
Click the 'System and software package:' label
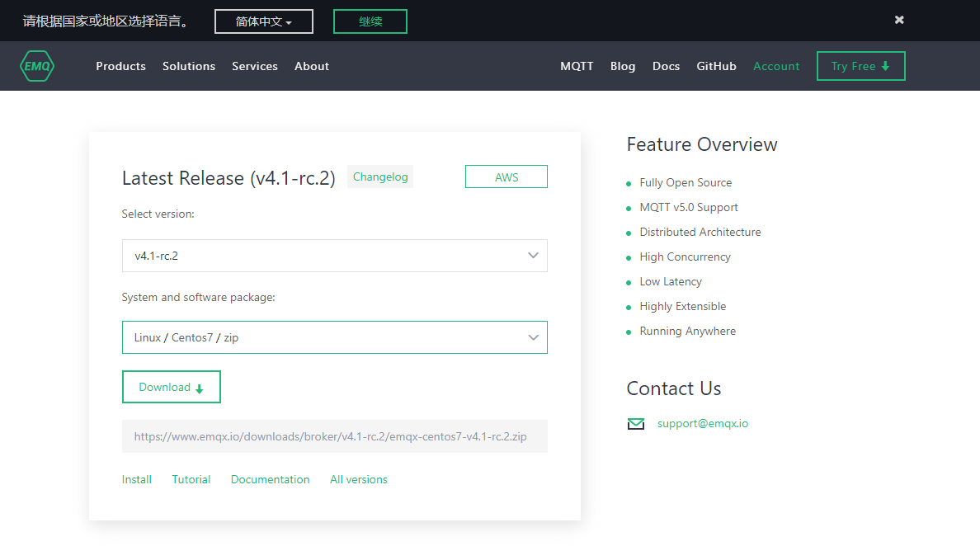[x=198, y=298]
